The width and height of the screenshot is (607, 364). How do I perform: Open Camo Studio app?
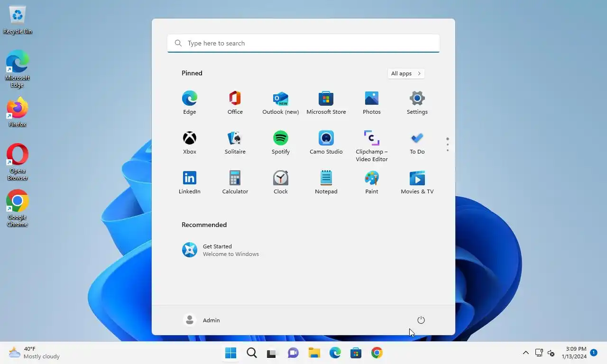(x=326, y=143)
